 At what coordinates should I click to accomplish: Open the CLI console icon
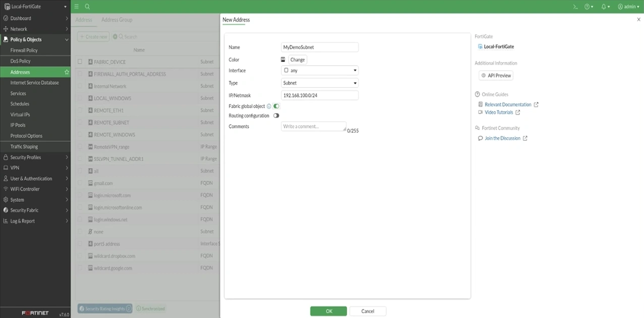(x=575, y=7)
